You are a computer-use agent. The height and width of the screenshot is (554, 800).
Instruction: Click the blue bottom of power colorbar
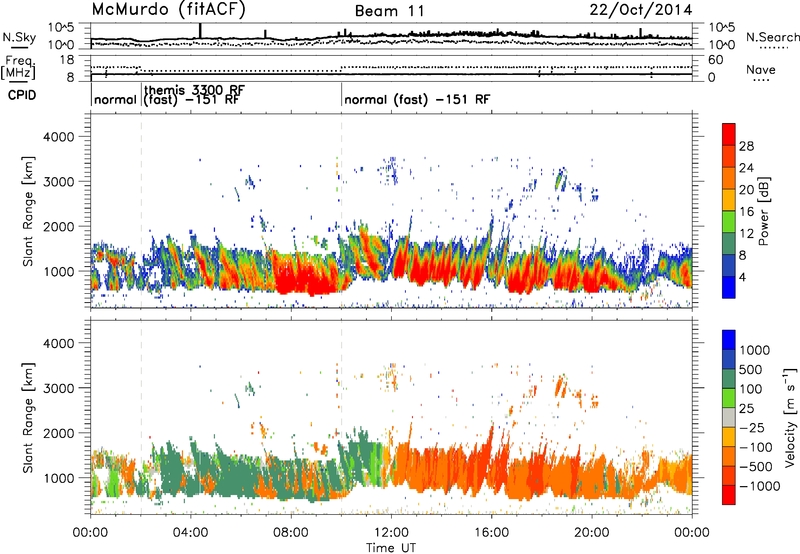[729, 287]
